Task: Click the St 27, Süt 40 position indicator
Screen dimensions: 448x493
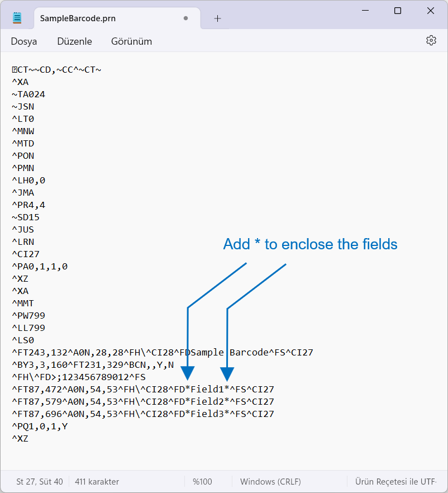Action: [39, 481]
